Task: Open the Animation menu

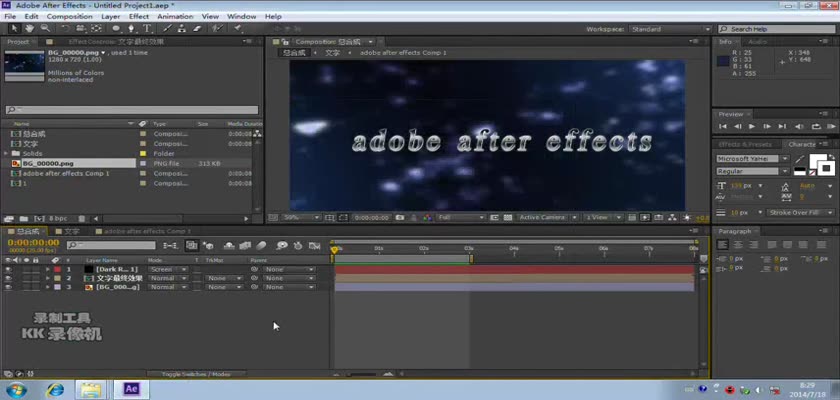Action: tap(175, 17)
